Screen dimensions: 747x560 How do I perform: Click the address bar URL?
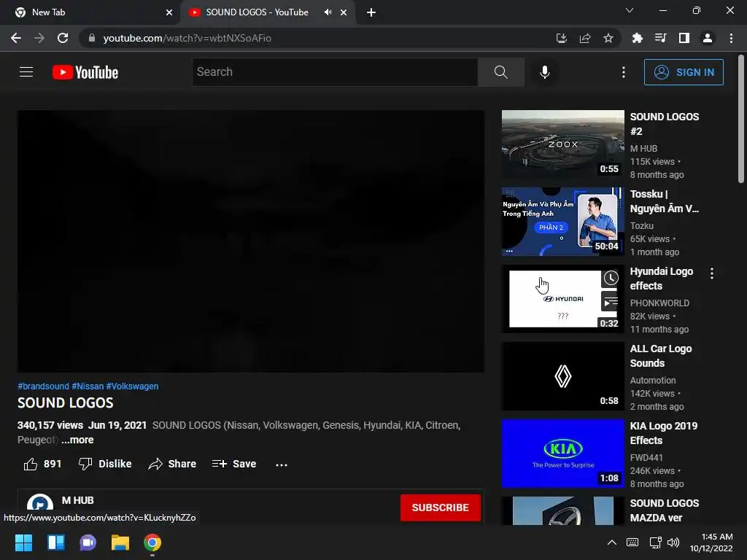coord(187,38)
